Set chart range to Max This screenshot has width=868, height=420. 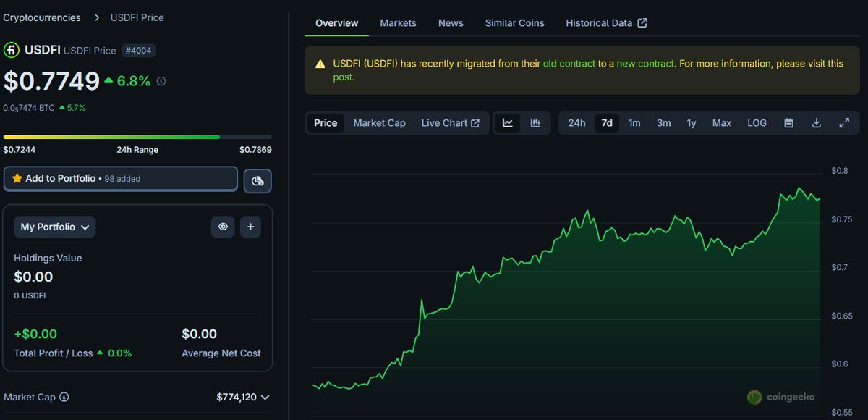722,123
